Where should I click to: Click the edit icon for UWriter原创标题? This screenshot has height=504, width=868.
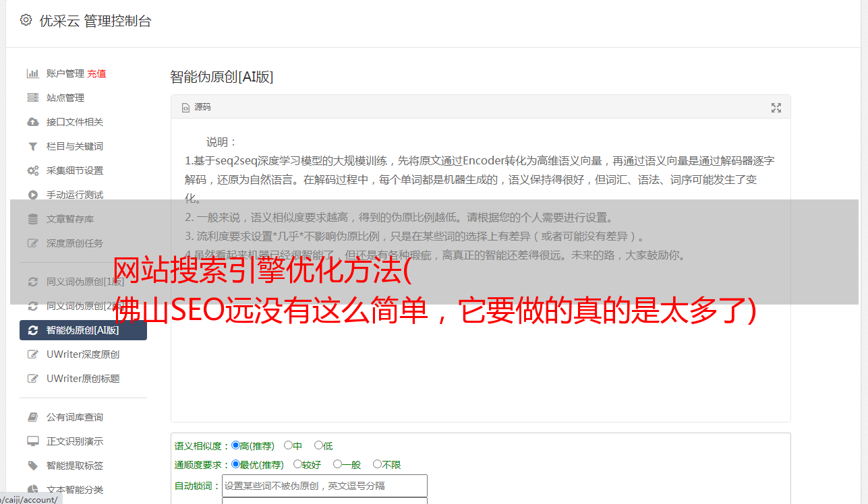coord(32,379)
